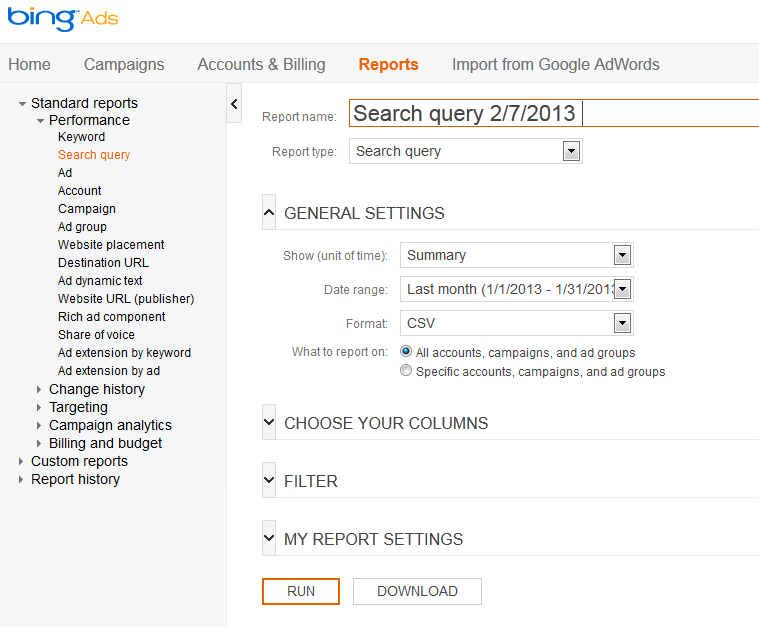Select the Reports tab
Image resolution: width=759 pixels, height=627 pixels.
(x=388, y=64)
